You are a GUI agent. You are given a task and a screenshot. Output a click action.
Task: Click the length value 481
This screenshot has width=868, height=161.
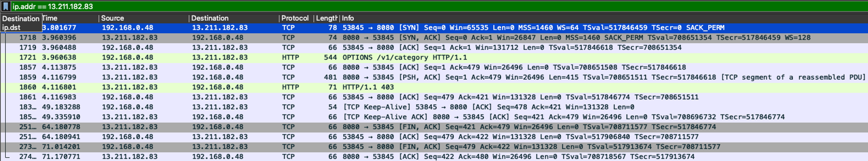click(330, 77)
